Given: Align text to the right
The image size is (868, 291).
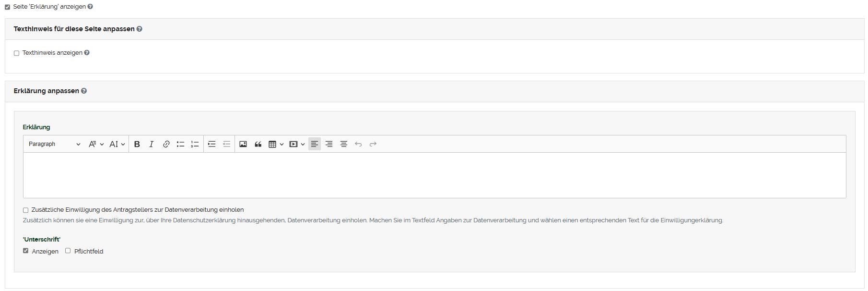Looking at the screenshot, I should tap(329, 144).
